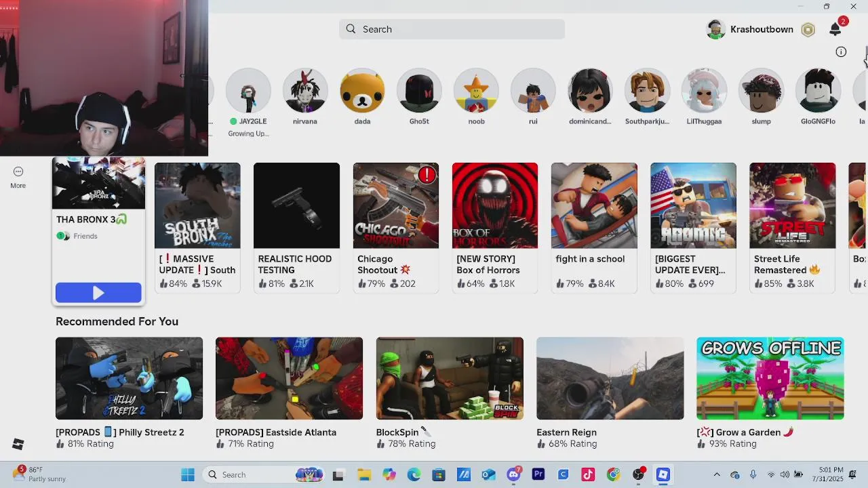Click JAY2GLE Growing Up status text
The width and height of the screenshot is (868, 488).
coord(248,134)
